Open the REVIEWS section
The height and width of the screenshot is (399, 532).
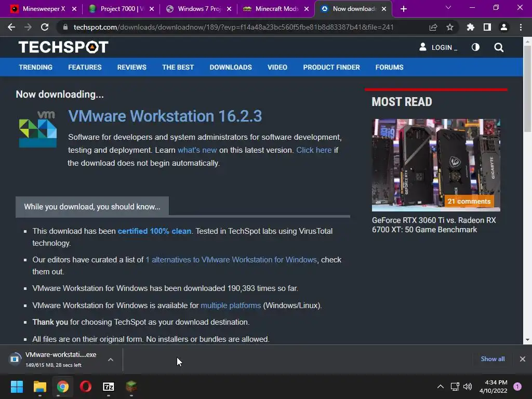click(x=131, y=67)
